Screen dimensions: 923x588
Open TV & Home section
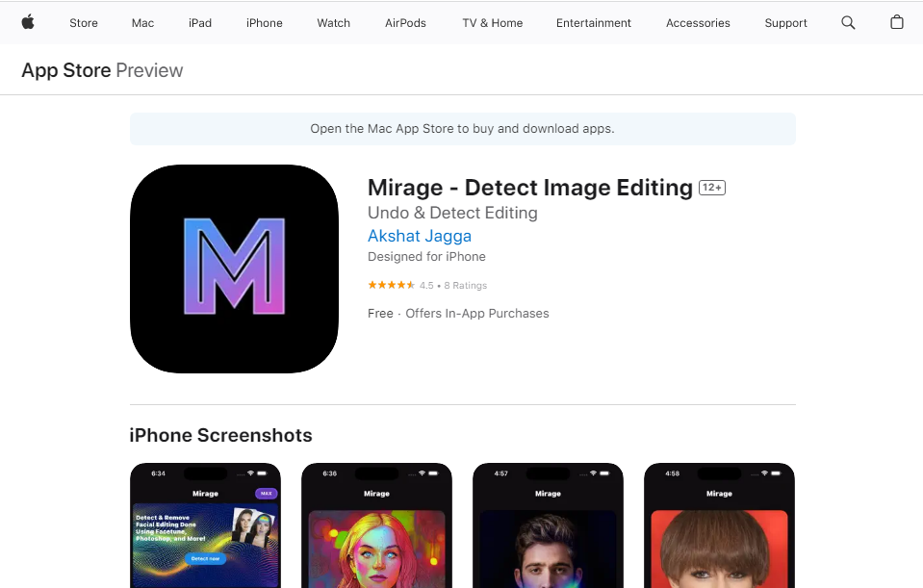[492, 23]
